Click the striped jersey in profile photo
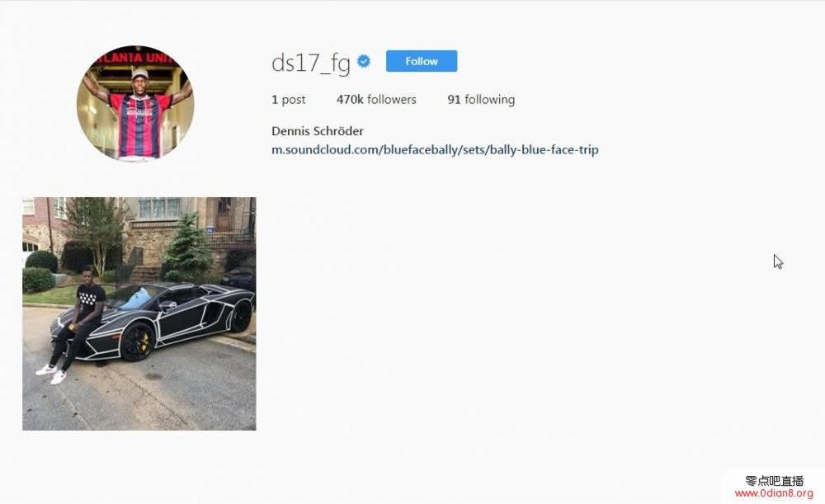 point(140,125)
